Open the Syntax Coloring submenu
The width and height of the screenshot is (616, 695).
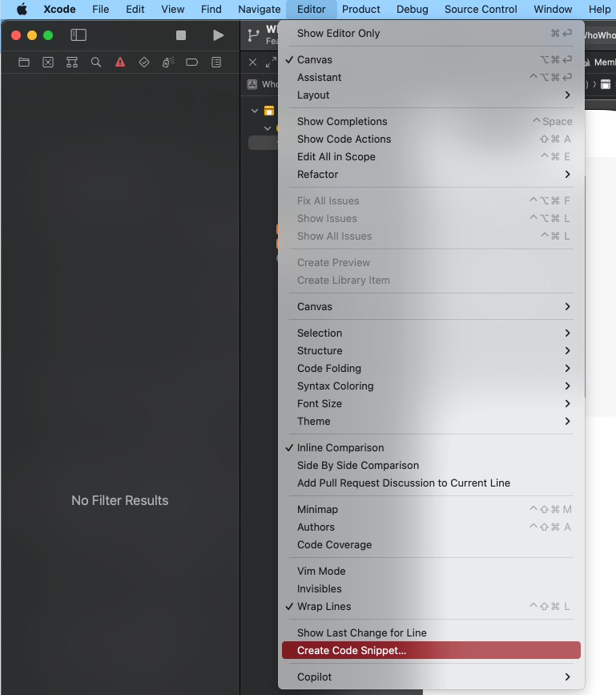coord(431,386)
